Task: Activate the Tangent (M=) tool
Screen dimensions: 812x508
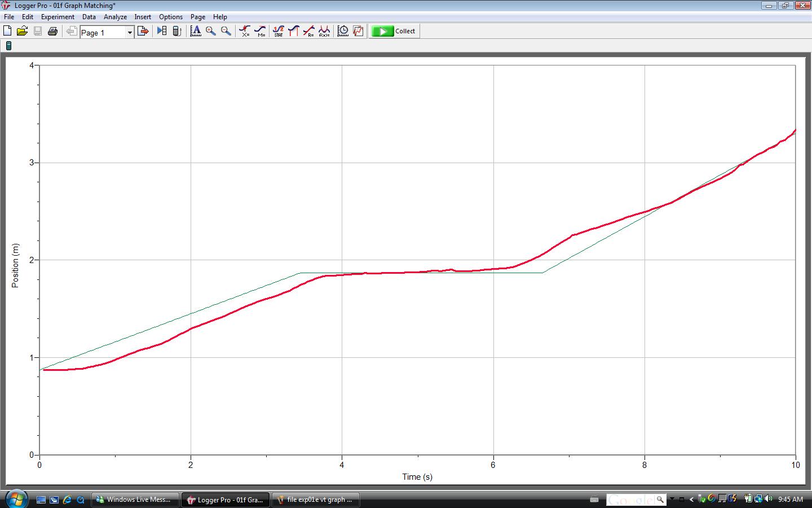Action: tap(260, 31)
